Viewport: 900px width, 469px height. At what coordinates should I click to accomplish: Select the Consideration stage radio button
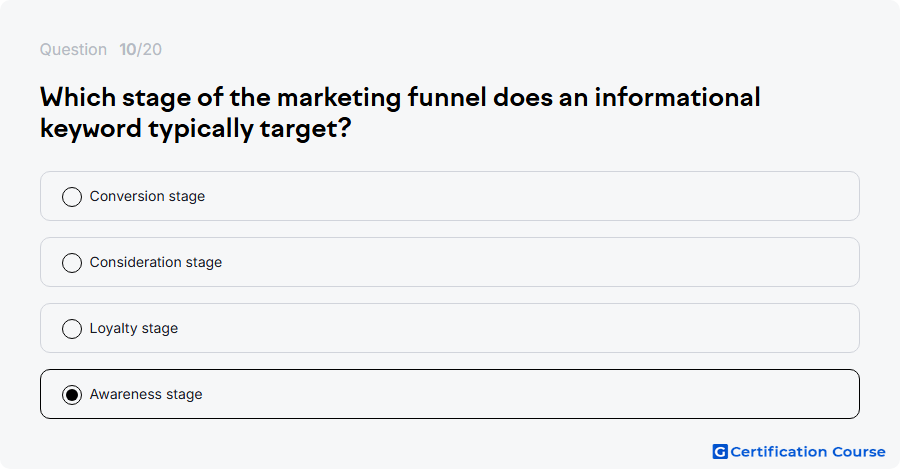pos(72,262)
